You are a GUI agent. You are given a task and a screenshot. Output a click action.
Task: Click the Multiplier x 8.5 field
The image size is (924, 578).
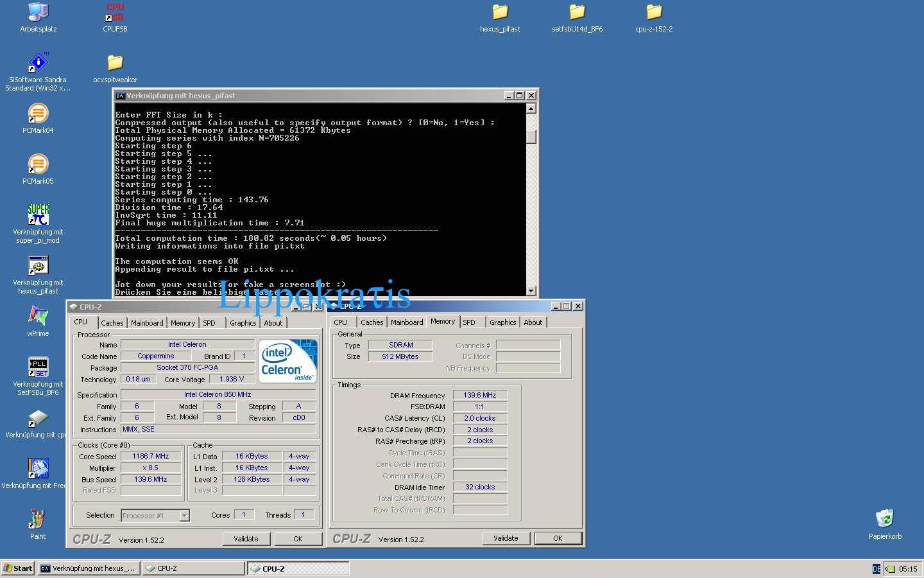150,468
